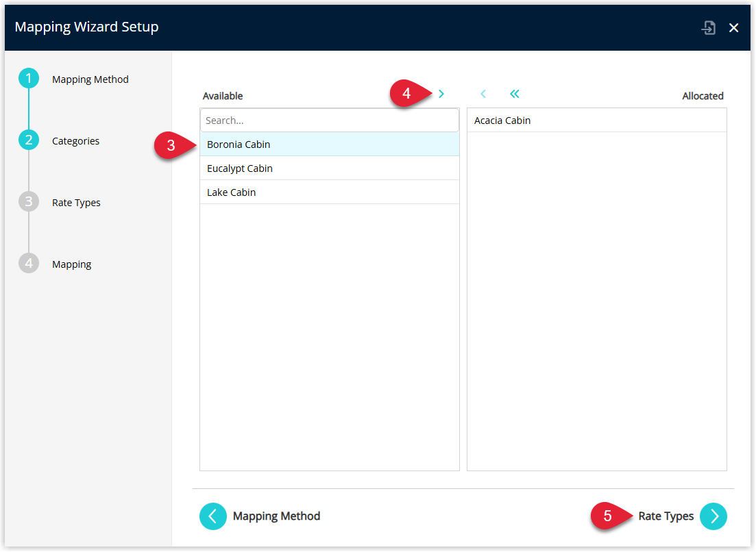Select Acacia Cabin in Allocated list
Viewport: 756px width, 552px height.
point(596,121)
